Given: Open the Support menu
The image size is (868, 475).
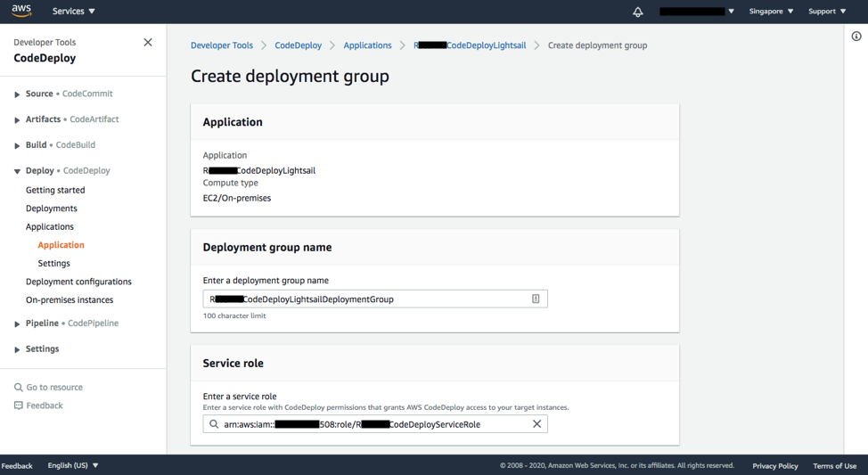Looking at the screenshot, I should [827, 11].
